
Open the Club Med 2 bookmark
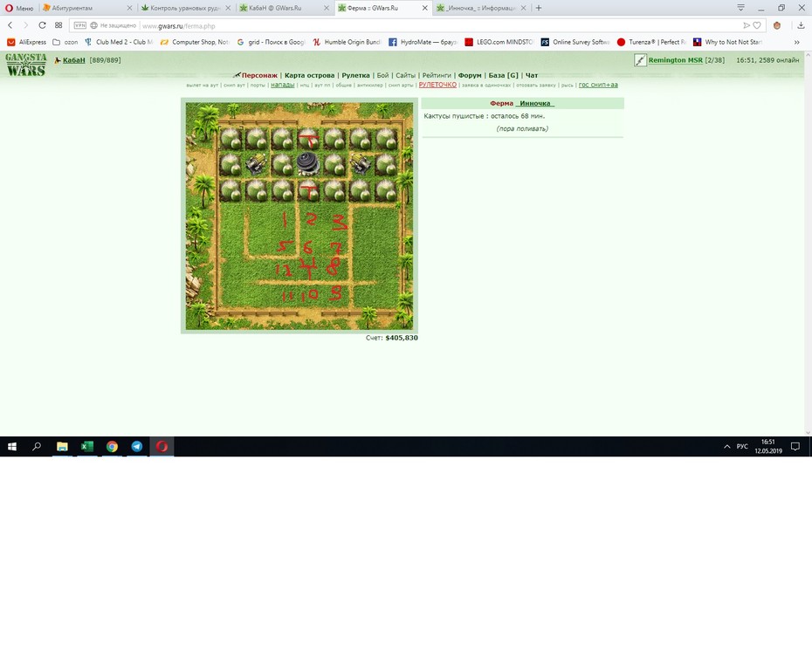119,42
